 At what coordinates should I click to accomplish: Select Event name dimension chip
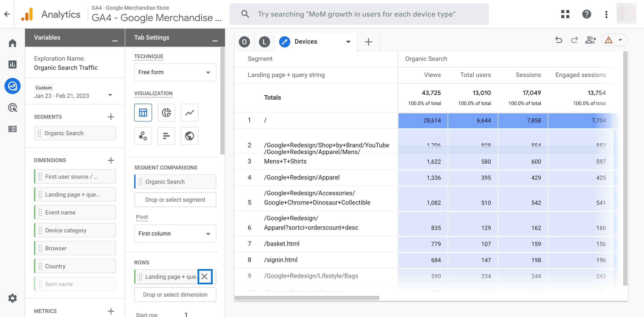(75, 212)
